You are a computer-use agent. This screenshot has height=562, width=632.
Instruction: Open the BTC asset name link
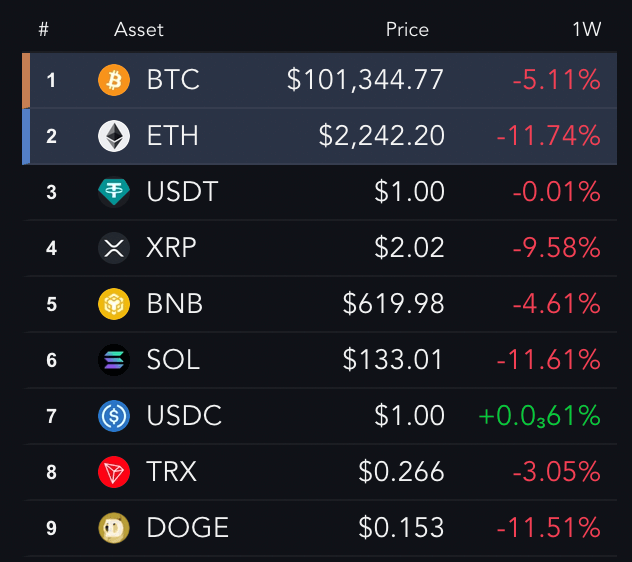point(173,79)
